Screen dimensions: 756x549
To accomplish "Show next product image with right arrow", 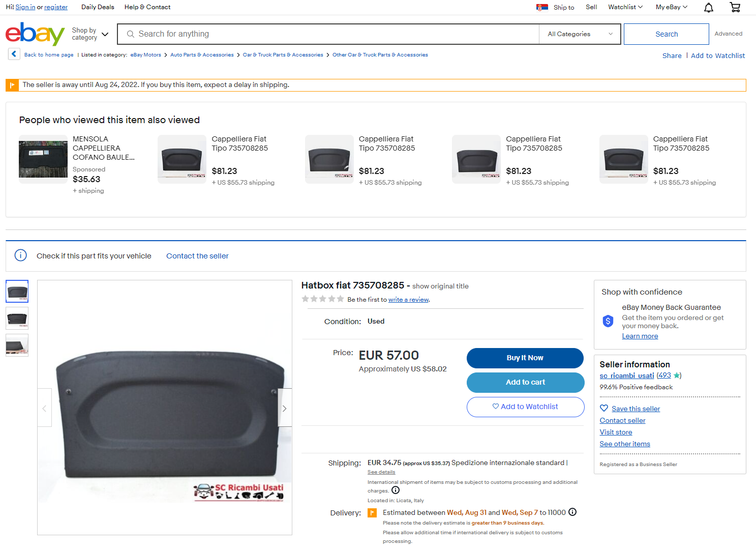I will 285,408.
